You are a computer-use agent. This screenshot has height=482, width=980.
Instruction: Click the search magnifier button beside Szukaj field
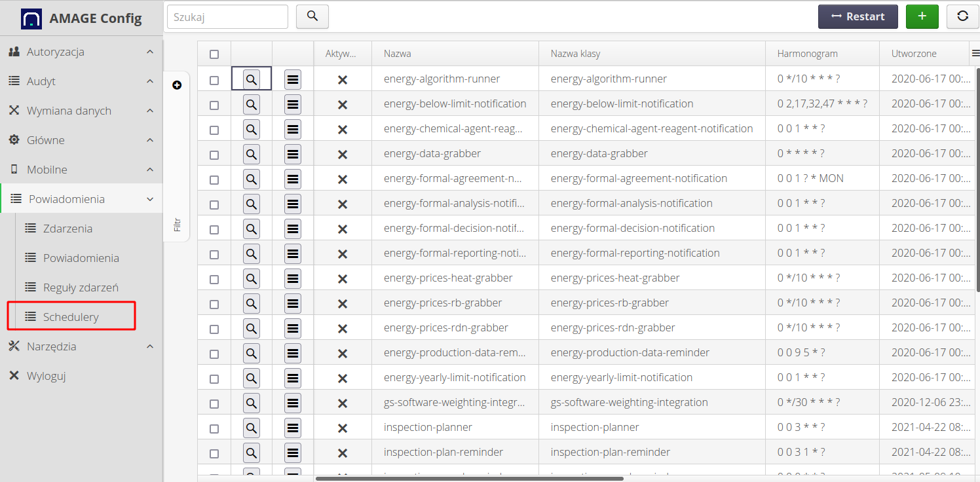312,16
